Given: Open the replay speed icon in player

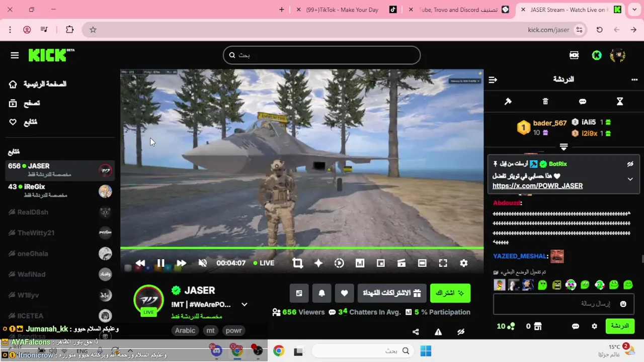Looking at the screenshot, I should coord(339,263).
